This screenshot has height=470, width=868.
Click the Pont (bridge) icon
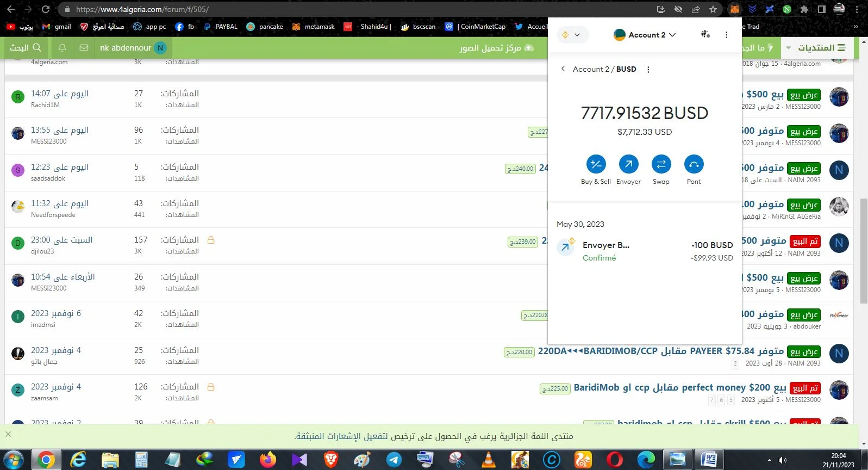[694, 164]
